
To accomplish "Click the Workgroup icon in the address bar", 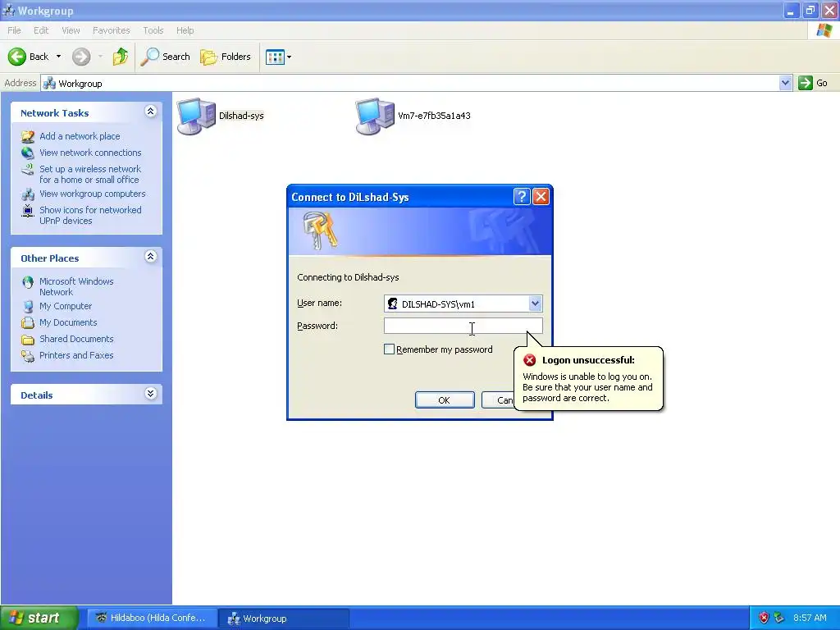I will (49, 84).
